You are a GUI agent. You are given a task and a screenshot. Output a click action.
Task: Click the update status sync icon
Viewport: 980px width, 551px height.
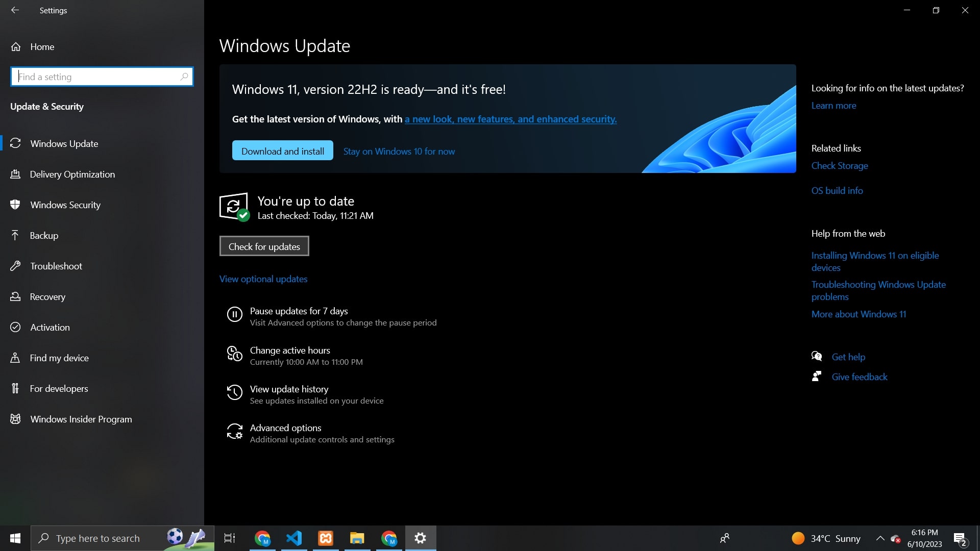pos(234,207)
